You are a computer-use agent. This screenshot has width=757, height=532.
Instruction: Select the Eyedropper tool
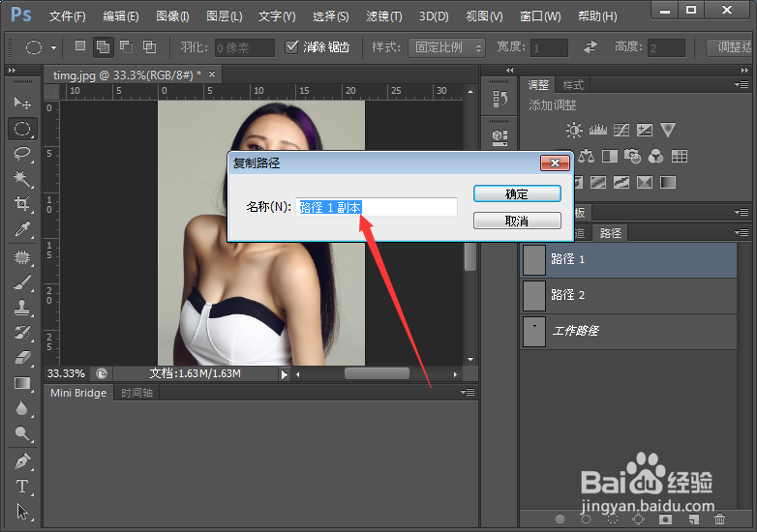[x=21, y=228]
